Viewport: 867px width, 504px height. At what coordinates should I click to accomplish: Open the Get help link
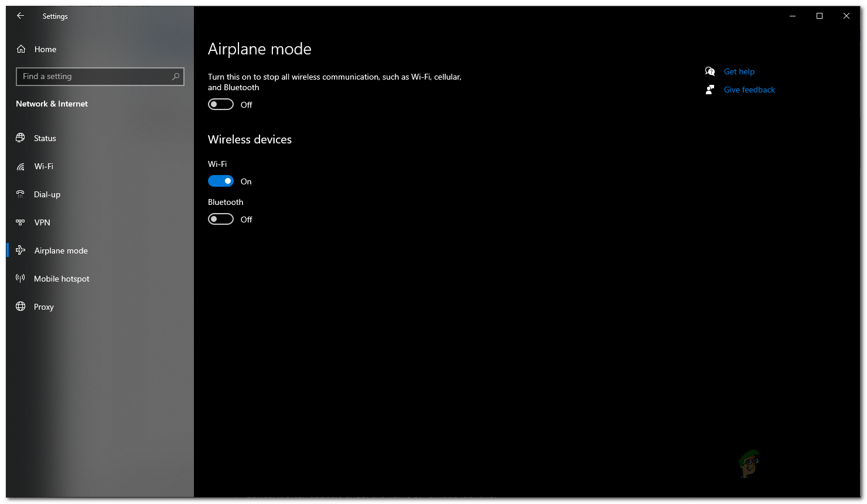point(739,72)
